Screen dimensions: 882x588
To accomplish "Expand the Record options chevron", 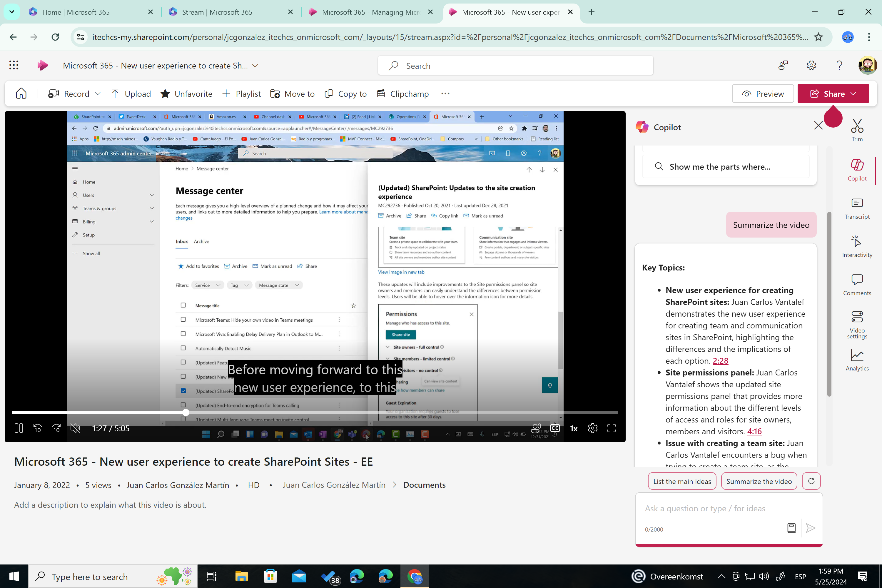I will [98, 94].
